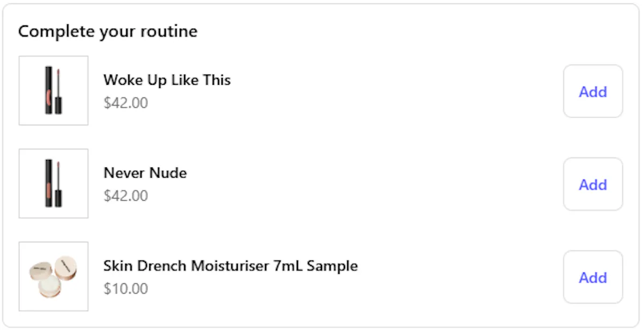Select the Never Nude product title
Image resolution: width=644 pixels, height=330 pixels.
pyautogui.click(x=145, y=173)
